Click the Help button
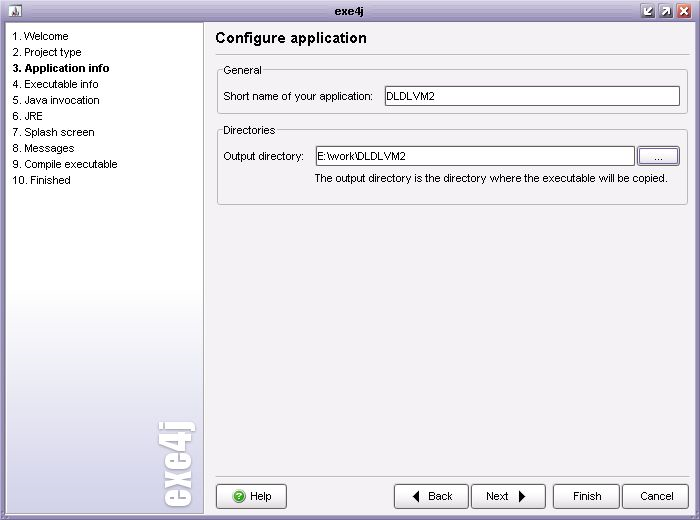This screenshot has height=520, width=700. click(x=251, y=496)
